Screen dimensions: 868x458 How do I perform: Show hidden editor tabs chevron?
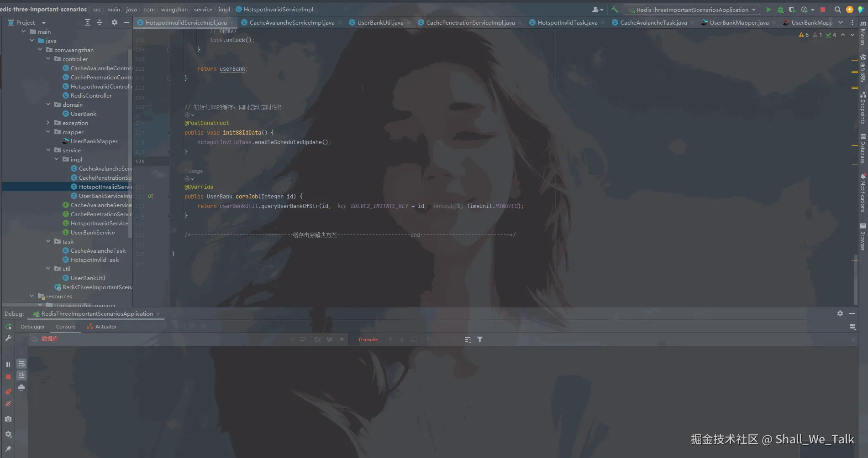point(841,22)
